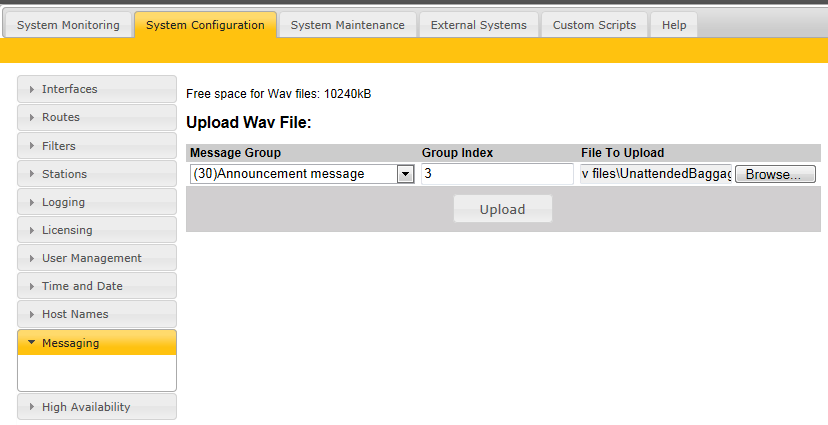Image resolution: width=828 pixels, height=425 pixels.
Task: Go to the Custom Scripts tab
Action: point(594,25)
